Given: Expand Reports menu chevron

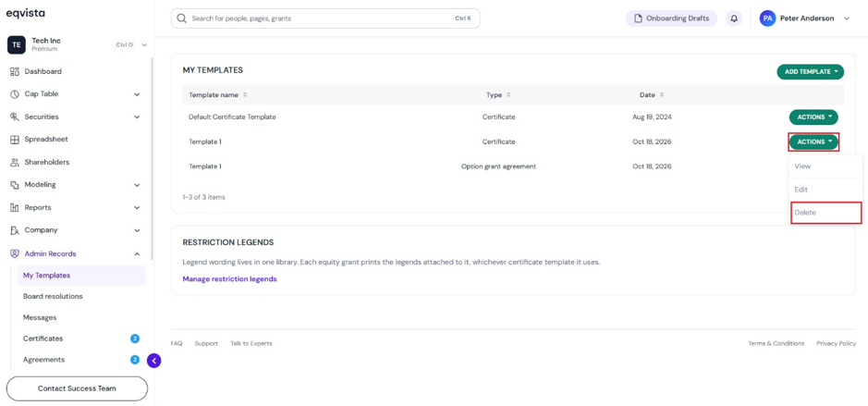Looking at the screenshot, I should coord(138,208).
